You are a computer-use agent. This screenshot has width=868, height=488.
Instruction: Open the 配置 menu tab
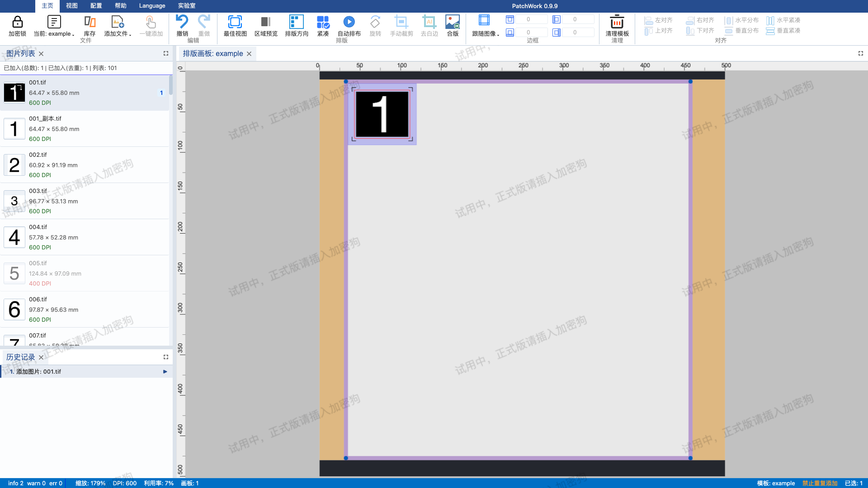pyautogui.click(x=96, y=6)
